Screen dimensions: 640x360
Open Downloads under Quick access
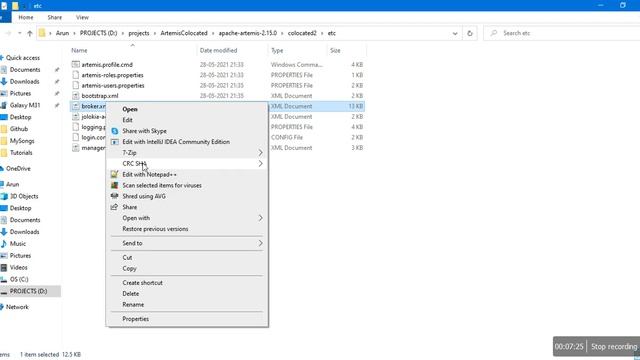[24, 82]
